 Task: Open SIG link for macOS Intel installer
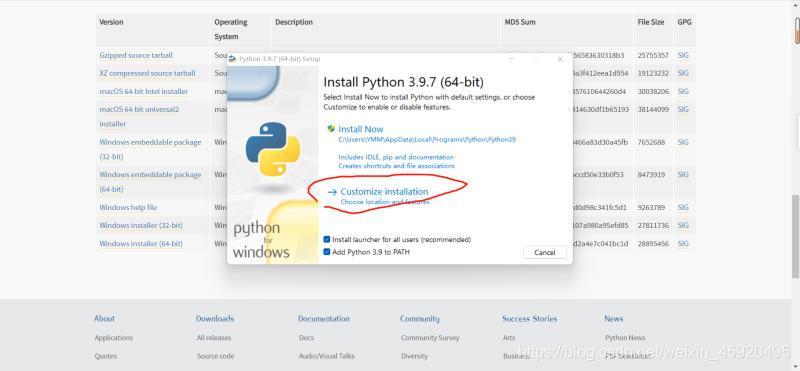(683, 92)
